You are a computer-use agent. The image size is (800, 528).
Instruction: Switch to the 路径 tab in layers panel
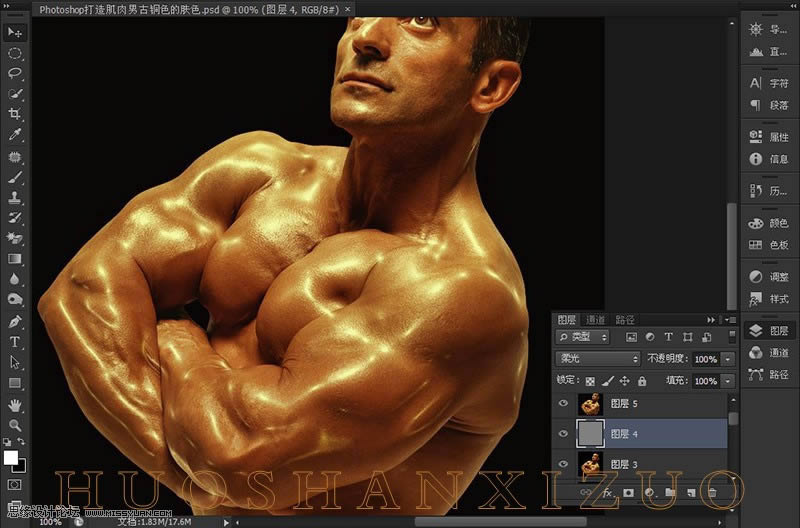tap(625, 319)
